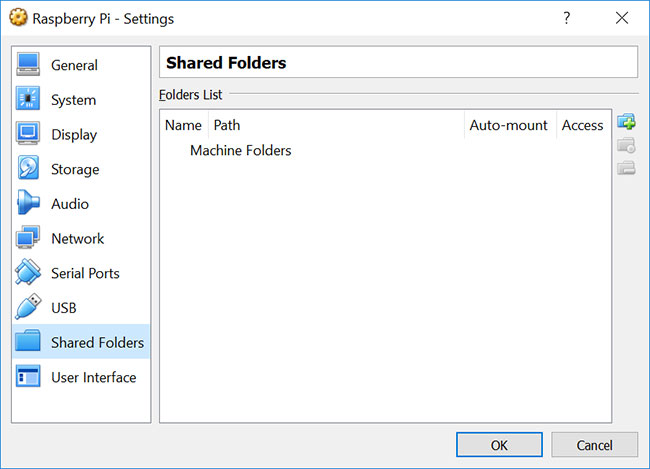Click the help question mark button
This screenshot has width=650, height=469.
point(566,18)
